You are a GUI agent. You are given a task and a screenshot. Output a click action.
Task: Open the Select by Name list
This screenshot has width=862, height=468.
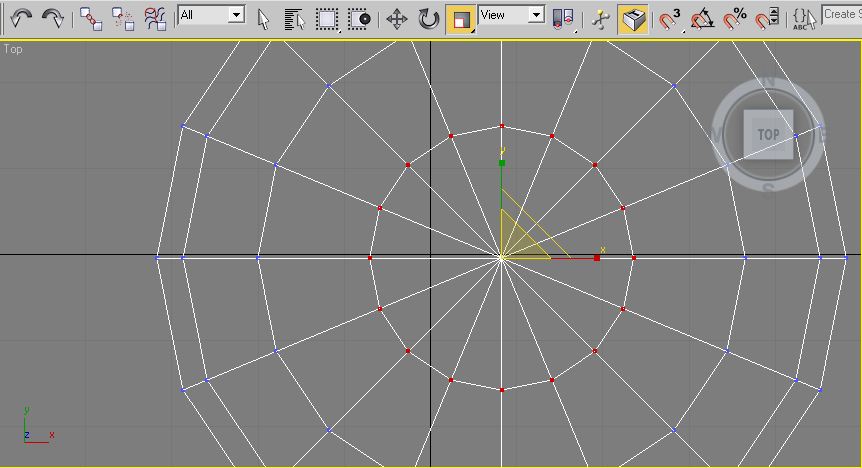(294, 18)
